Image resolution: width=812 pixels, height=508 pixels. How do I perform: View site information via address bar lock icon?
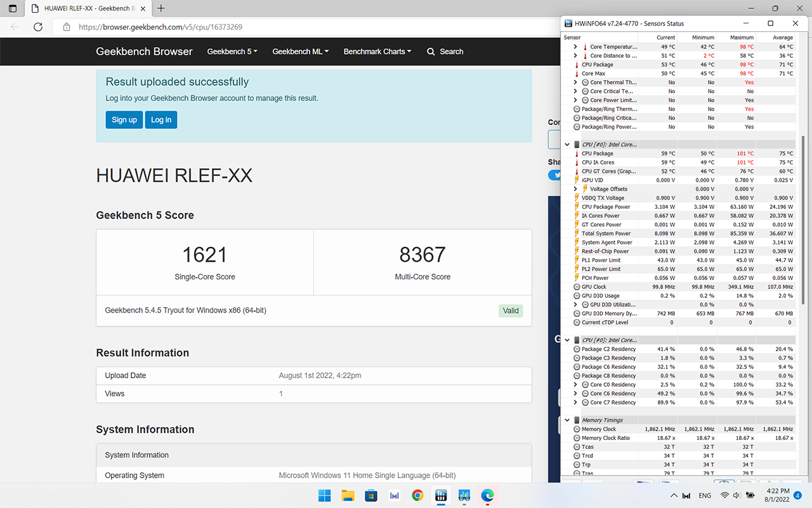point(66,27)
